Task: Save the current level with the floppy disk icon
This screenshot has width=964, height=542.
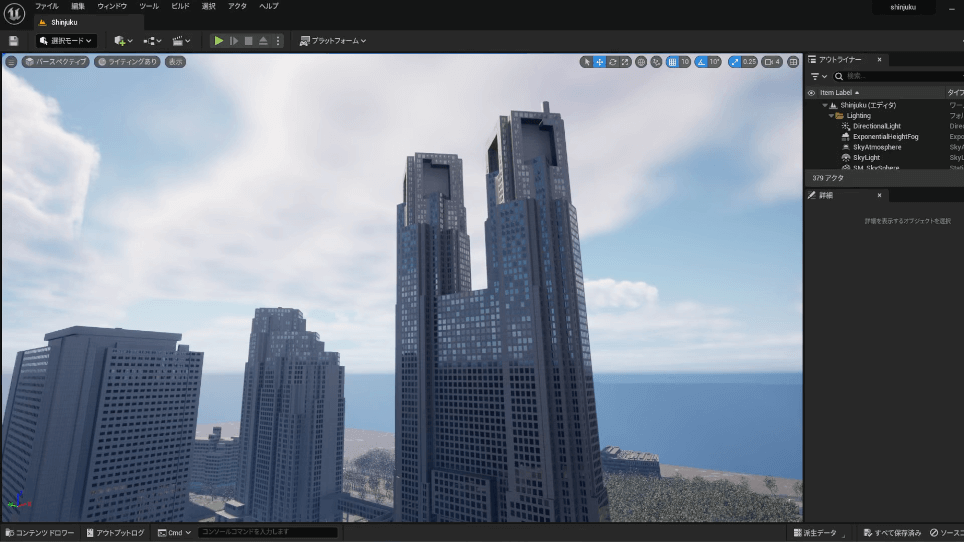Action: point(14,41)
